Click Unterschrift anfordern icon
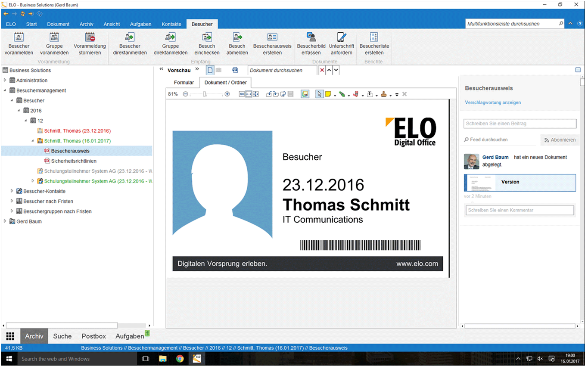The height and width of the screenshot is (366, 588). pos(342,37)
